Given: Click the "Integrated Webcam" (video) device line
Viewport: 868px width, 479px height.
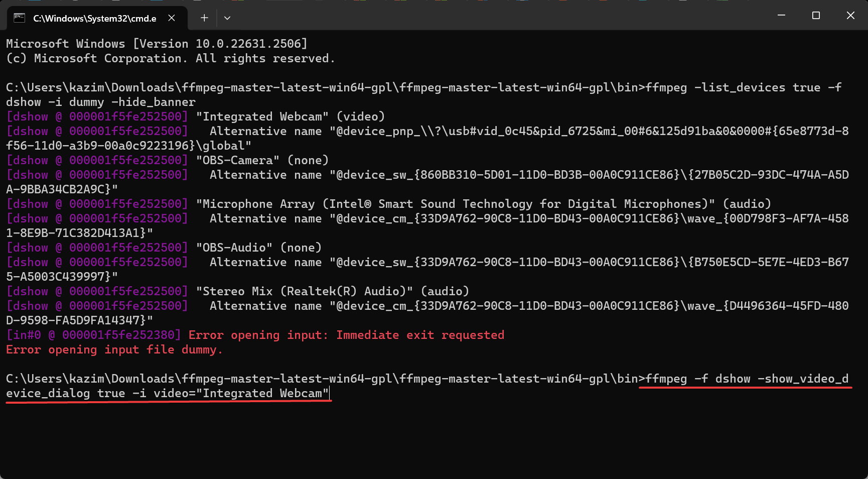Looking at the screenshot, I should pos(290,116).
